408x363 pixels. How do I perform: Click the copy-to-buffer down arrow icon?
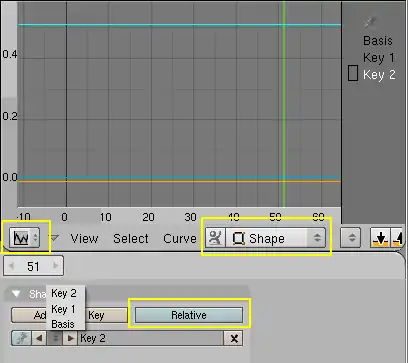click(381, 238)
